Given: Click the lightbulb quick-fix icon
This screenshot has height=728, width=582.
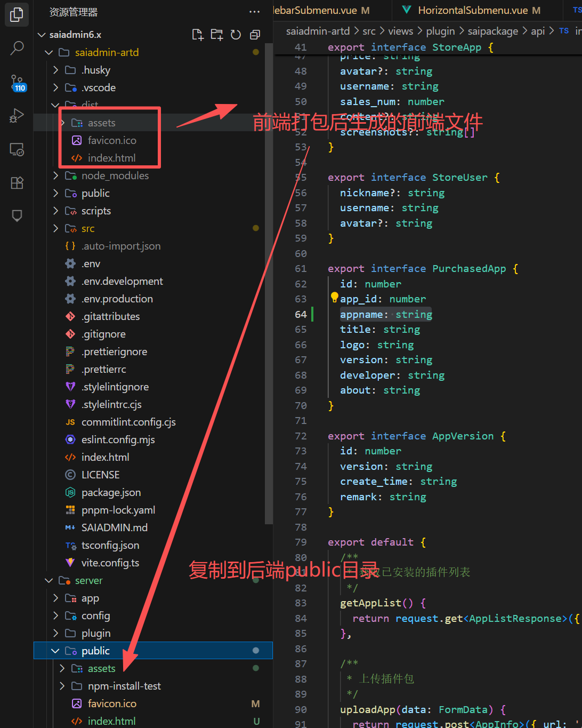Looking at the screenshot, I should coord(334,297).
